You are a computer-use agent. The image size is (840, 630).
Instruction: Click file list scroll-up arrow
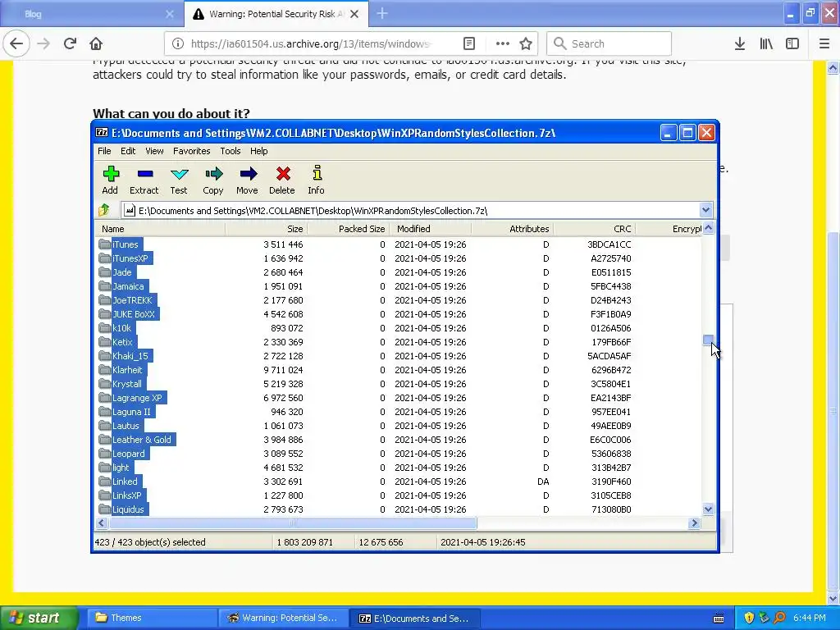click(x=708, y=228)
